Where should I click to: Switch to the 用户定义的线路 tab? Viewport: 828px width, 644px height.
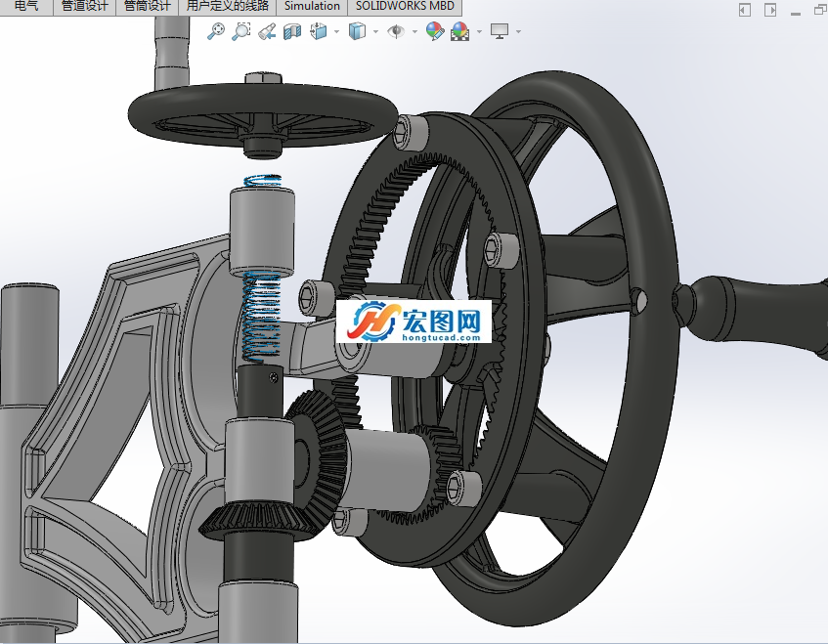[228, 6]
